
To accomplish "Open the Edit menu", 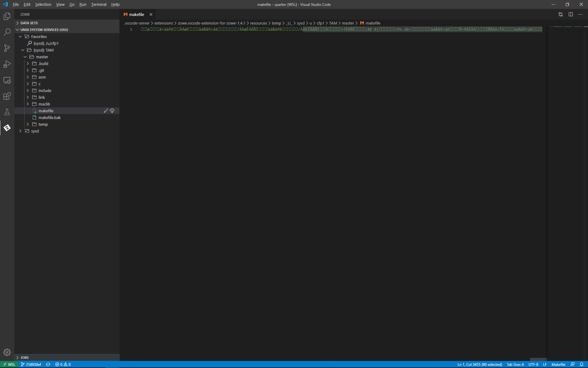I will tap(27, 4).
